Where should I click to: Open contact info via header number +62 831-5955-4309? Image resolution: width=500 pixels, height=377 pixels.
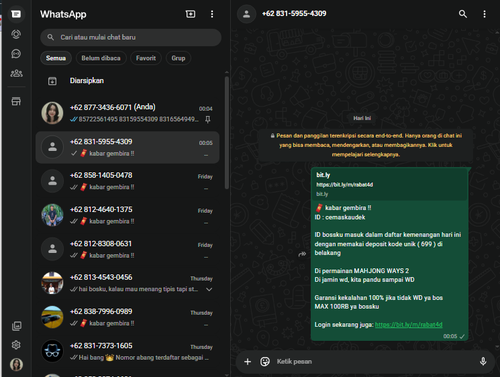tap(294, 14)
